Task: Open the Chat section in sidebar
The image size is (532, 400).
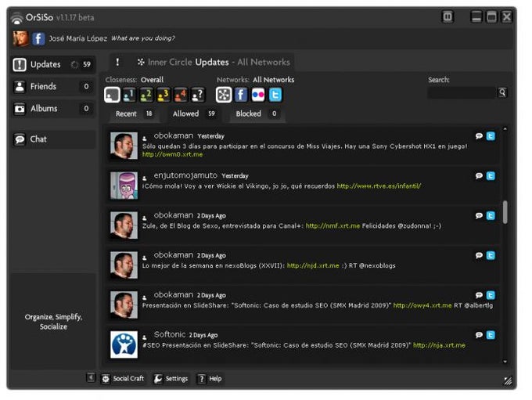Action: pyautogui.click(x=53, y=139)
